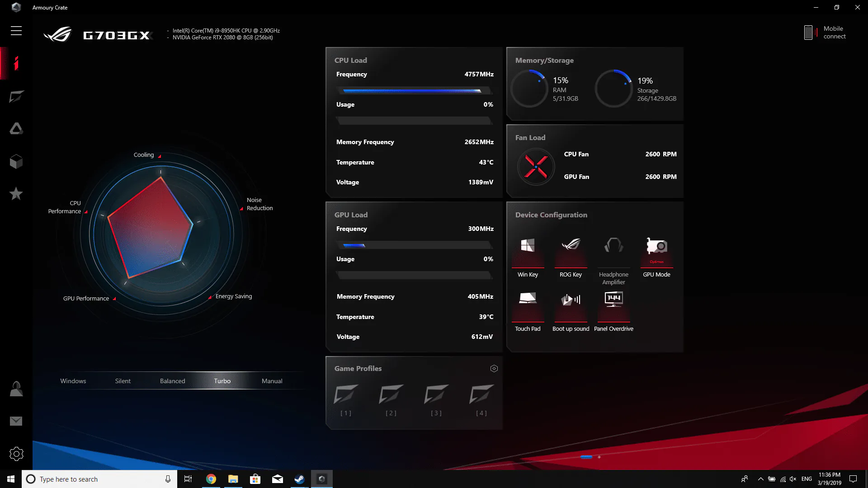Screen dimensions: 868x488
Task: Open the mail messages sidebar icon
Action: pyautogui.click(x=16, y=421)
